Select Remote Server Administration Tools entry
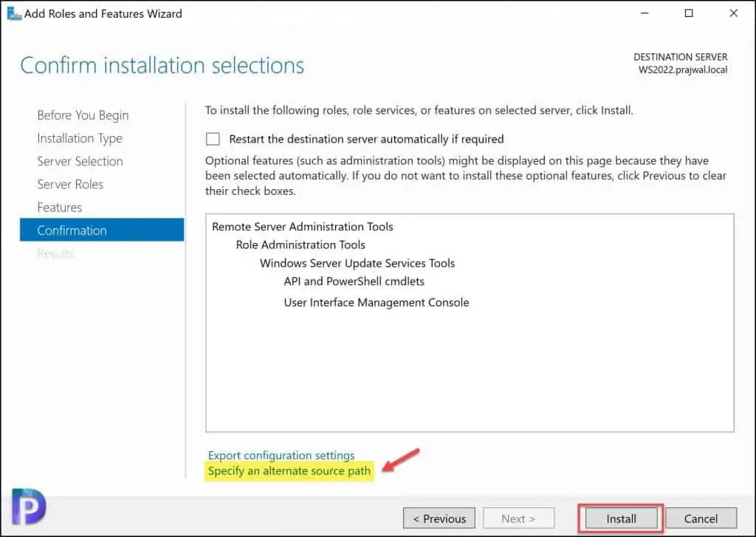Screen dimensions: 756x537 click(x=302, y=226)
